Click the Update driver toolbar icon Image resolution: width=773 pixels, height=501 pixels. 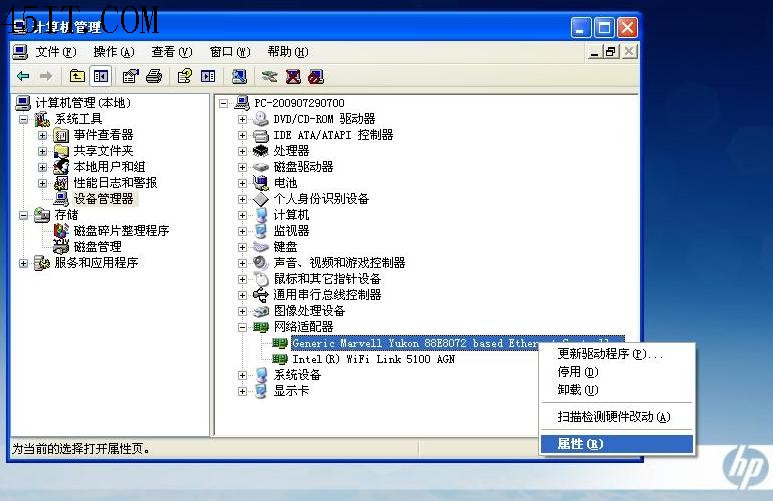[x=269, y=76]
